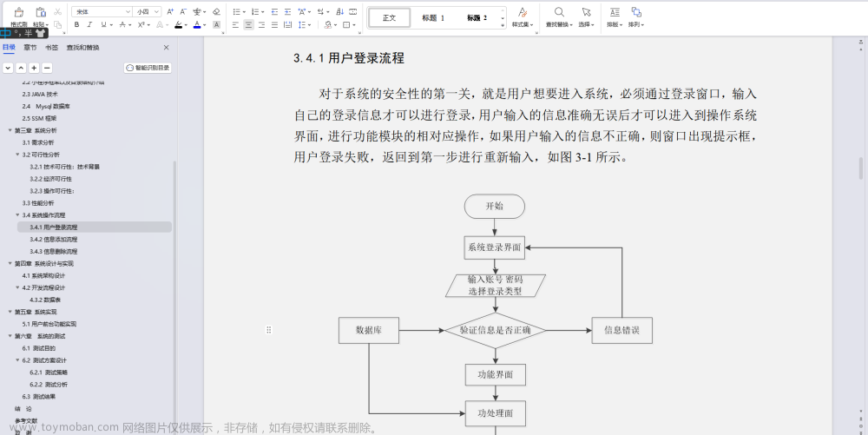Apply the black text highlight color
The width and height of the screenshot is (868, 435).
[x=178, y=24]
